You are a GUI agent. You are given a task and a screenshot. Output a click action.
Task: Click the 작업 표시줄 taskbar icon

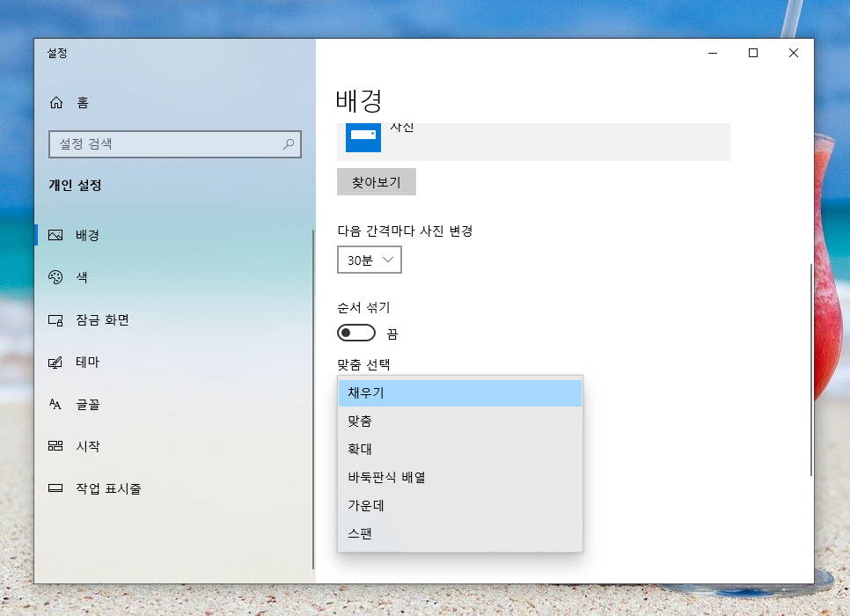(x=55, y=488)
